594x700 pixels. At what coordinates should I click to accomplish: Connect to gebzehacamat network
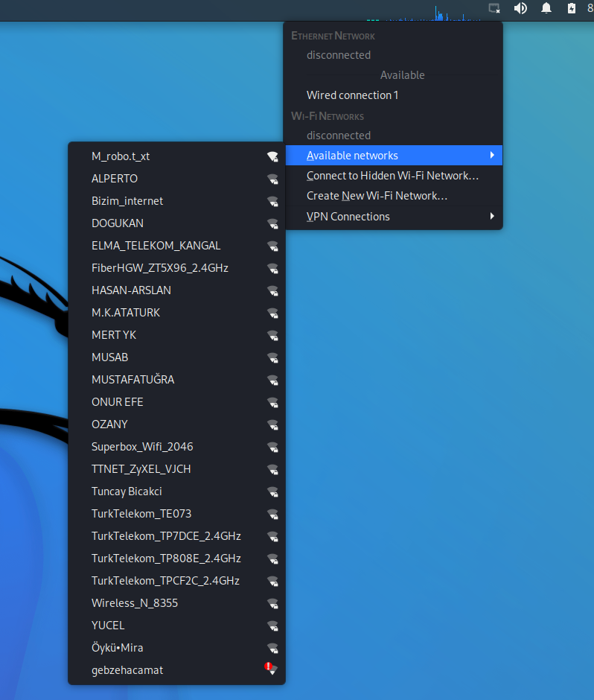click(x=176, y=670)
